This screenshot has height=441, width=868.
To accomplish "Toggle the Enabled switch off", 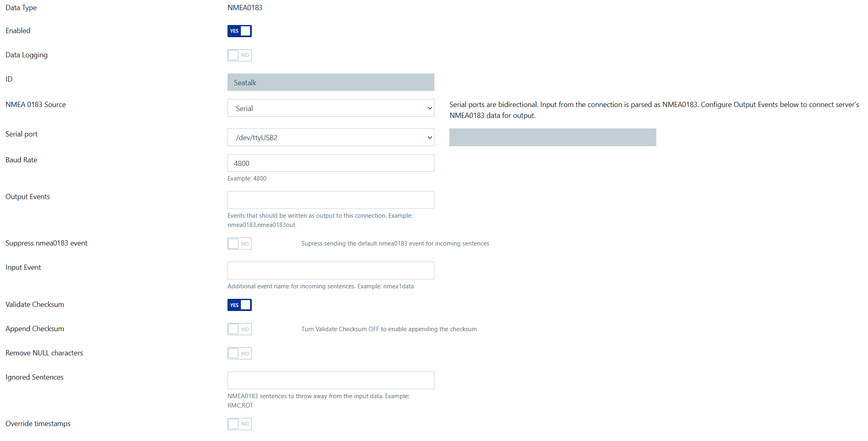I will pyautogui.click(x=239, y=31).
